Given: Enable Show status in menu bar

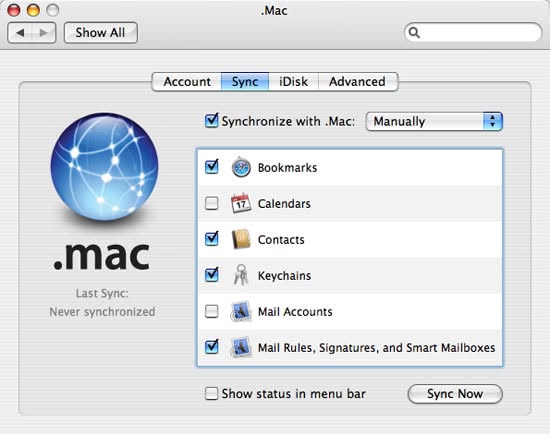Looking at the screenshot, I should coord(211,393).
